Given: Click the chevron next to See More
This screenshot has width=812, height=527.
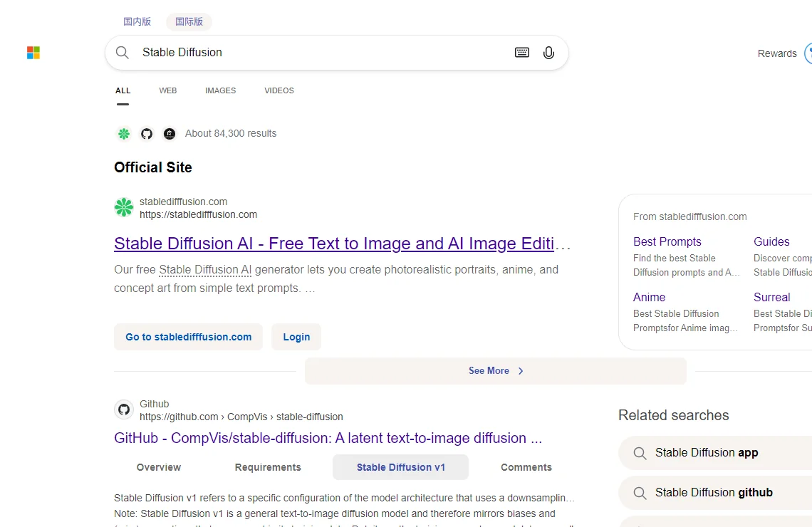Looking at the screenshot, I should (521, 371).
